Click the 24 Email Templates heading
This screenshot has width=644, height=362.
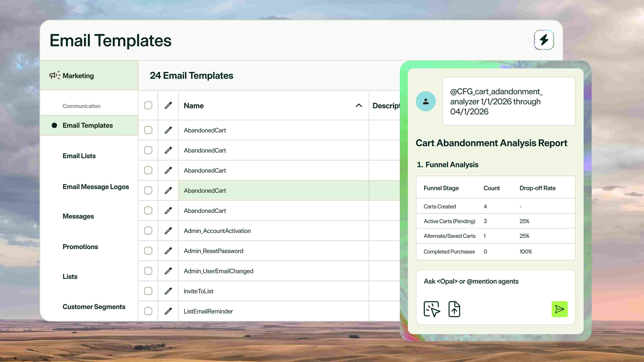[191, 75]
